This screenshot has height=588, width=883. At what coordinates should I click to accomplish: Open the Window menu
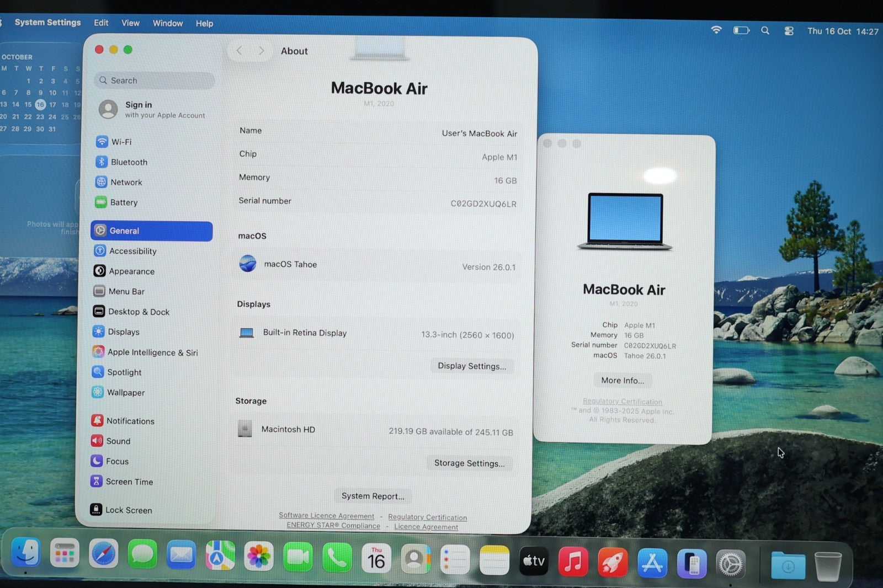tap(167, 23)
